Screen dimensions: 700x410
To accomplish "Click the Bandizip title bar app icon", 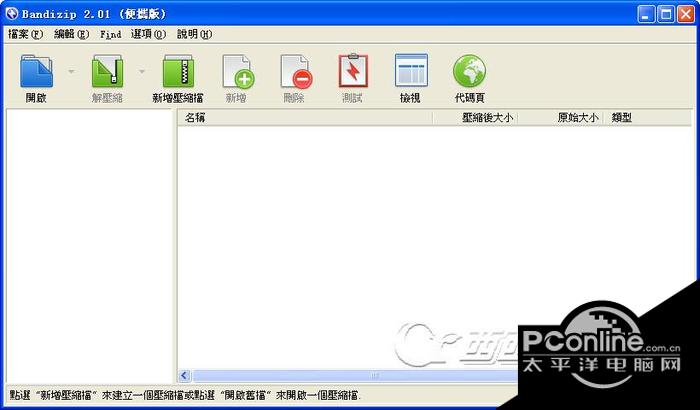I will click(x=12, y=14).
